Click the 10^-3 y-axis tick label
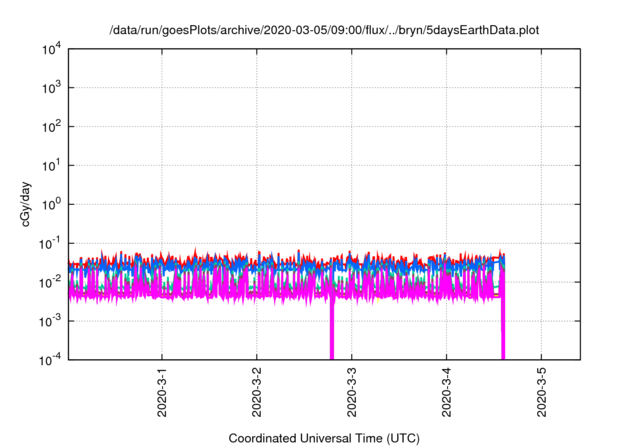Image resolution: width=640 pixels, height=448 pixels. pyautogui.click(x=50, y=322)
